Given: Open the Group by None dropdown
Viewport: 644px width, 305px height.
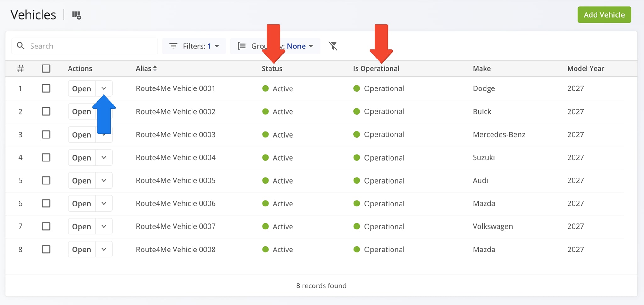Looking at the screenshot, I should click(275, 46).
